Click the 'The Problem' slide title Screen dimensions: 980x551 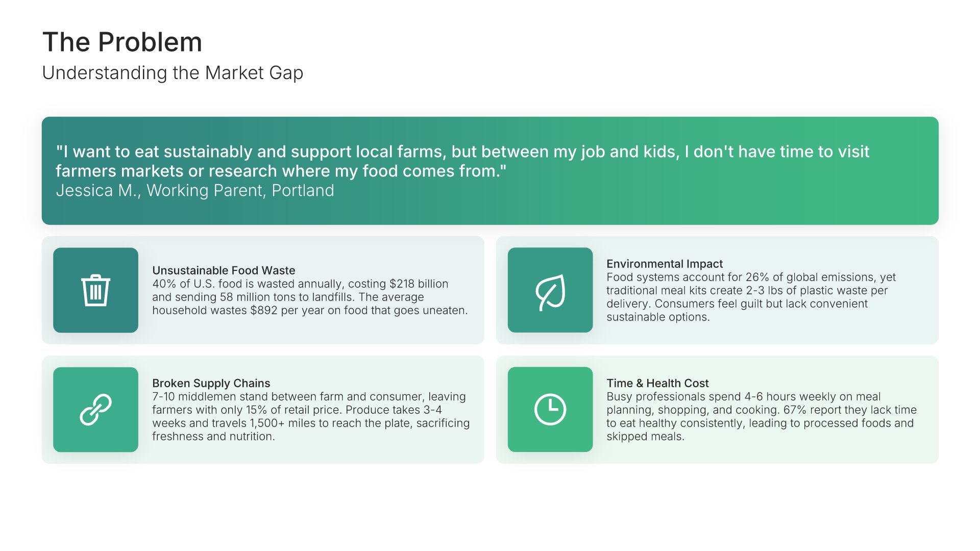point(122,42)
